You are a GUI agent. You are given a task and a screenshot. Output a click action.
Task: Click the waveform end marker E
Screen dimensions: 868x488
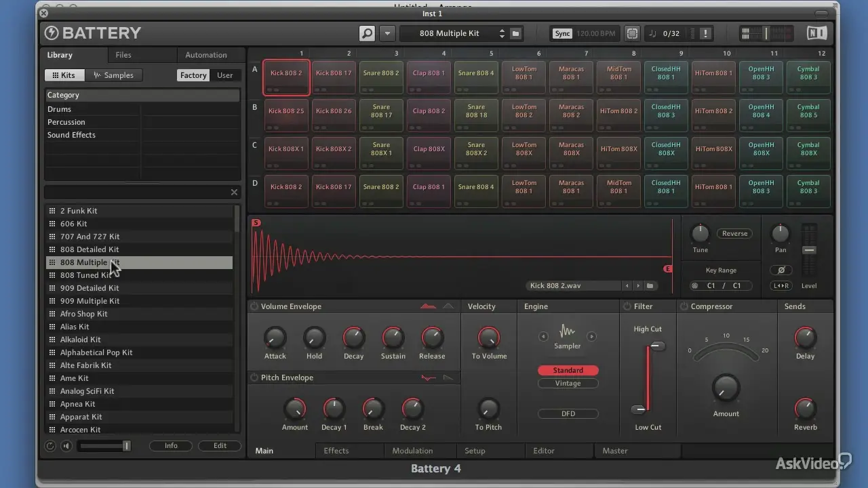pos(668,269)
